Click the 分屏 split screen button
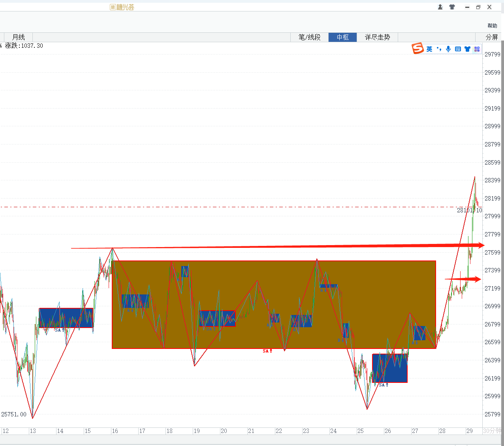Viewport: 504px width, 446px height. click(492, 37)
